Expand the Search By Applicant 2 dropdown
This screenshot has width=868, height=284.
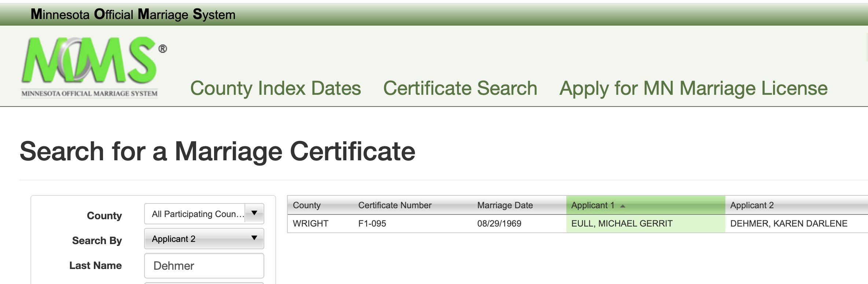tap(204, 239)
